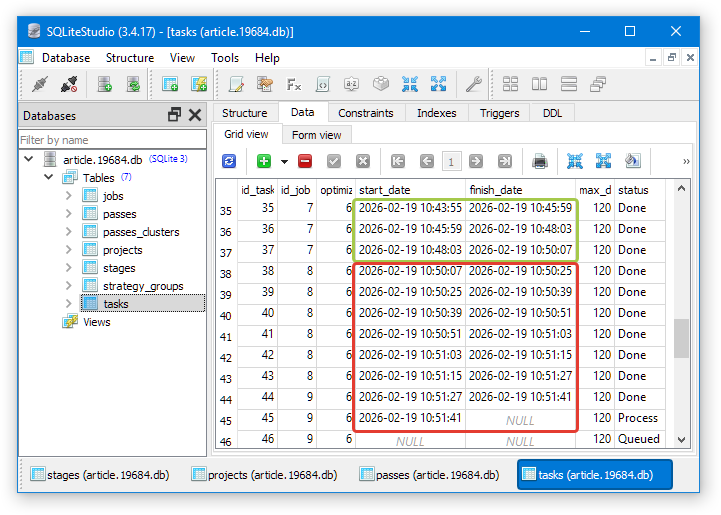Close the Databases panel
Image resolution: width=721 pixels, height=515 pixels.
(195, 115)
